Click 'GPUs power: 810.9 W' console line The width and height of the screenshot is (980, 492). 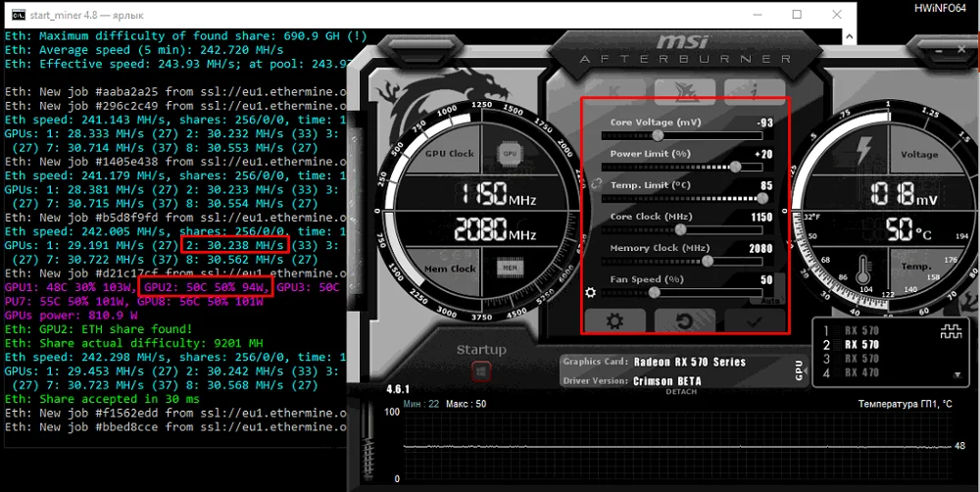click(72, 315)
